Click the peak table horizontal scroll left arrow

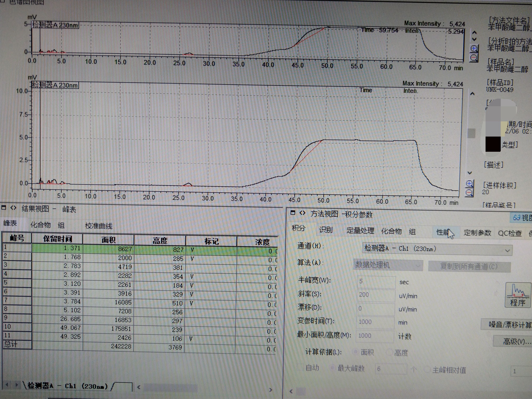[x=139, y=387]
